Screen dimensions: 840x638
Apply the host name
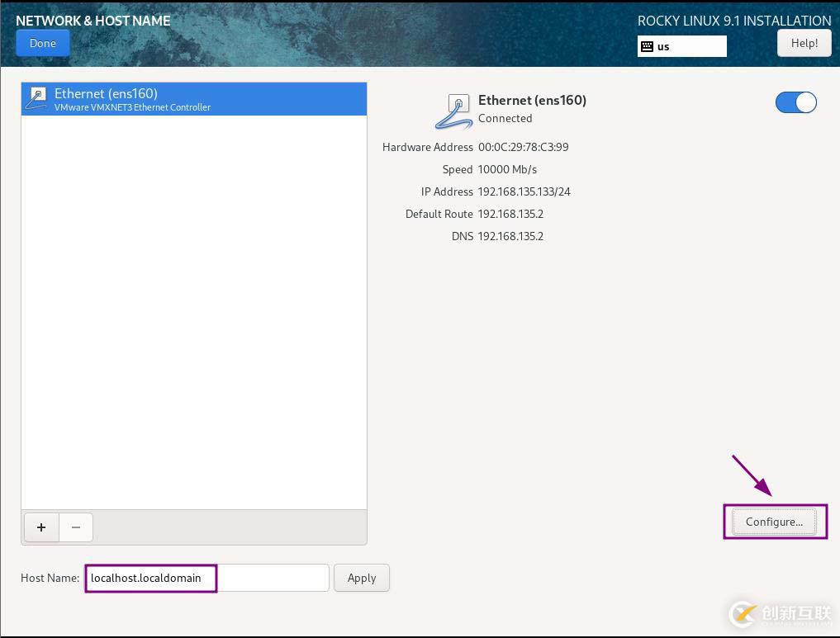point(362,578)
